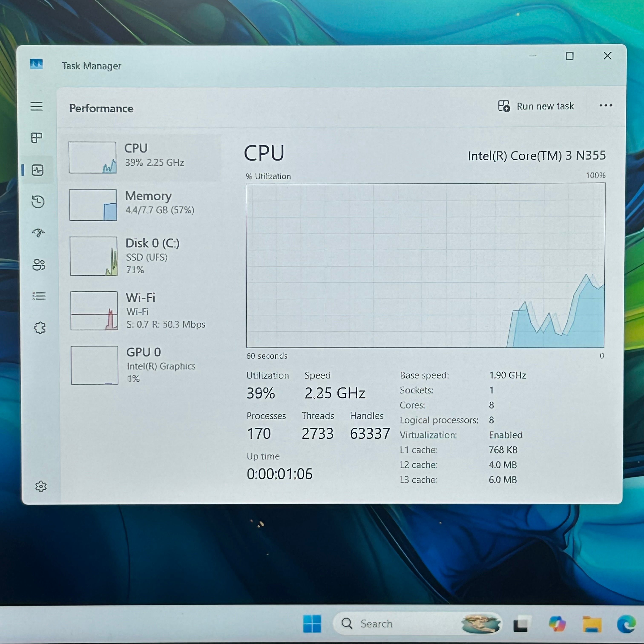
Task: Open the App history icon in sidebar
Action: point(38,202)
